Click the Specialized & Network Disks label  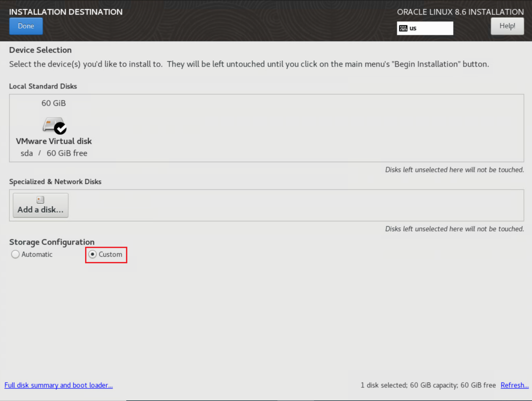tap(55, 182)
